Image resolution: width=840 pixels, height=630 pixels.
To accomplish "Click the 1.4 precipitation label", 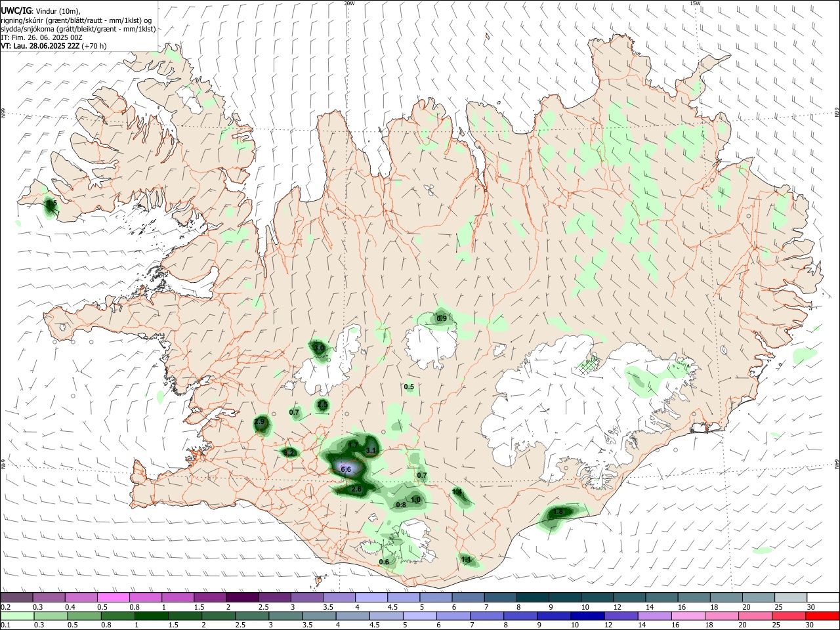I will (457, 492).
